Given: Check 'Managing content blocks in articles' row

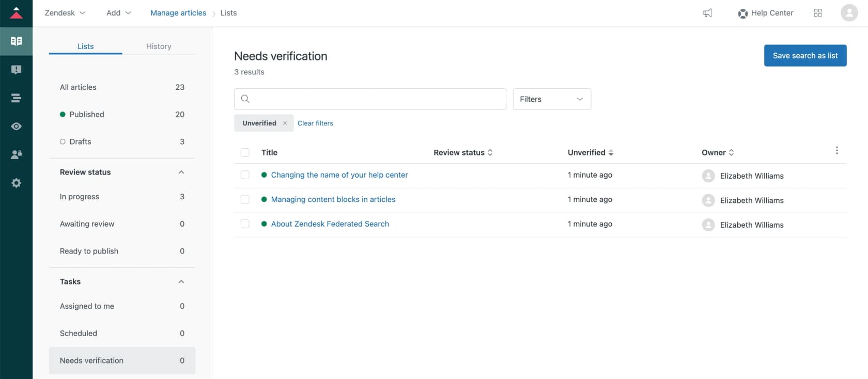Looking at the screenshot, I should point(245,199).
